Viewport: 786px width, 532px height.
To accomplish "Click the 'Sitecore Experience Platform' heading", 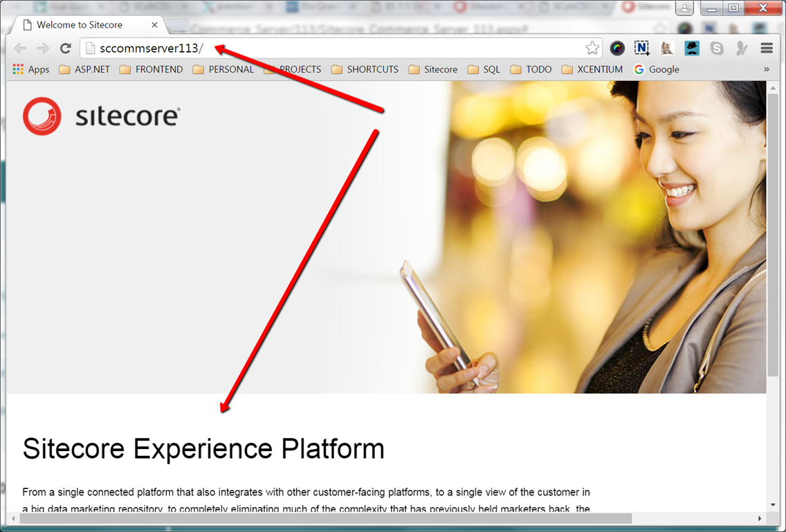I will tap(203, 448).
